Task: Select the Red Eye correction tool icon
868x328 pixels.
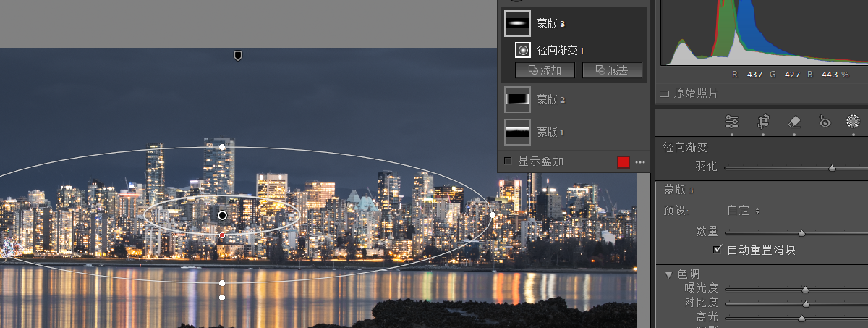Action: pos(824,122)
